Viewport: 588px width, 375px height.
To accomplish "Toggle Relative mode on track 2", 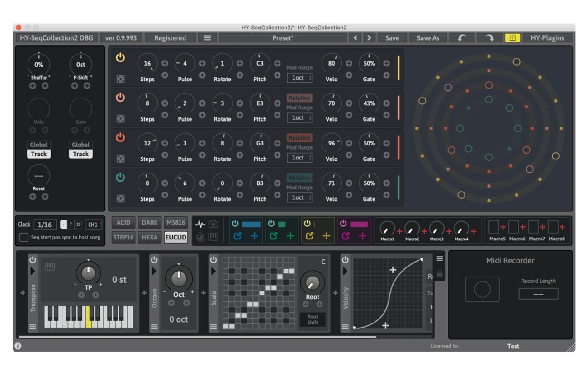I will (x=299, y=98).
